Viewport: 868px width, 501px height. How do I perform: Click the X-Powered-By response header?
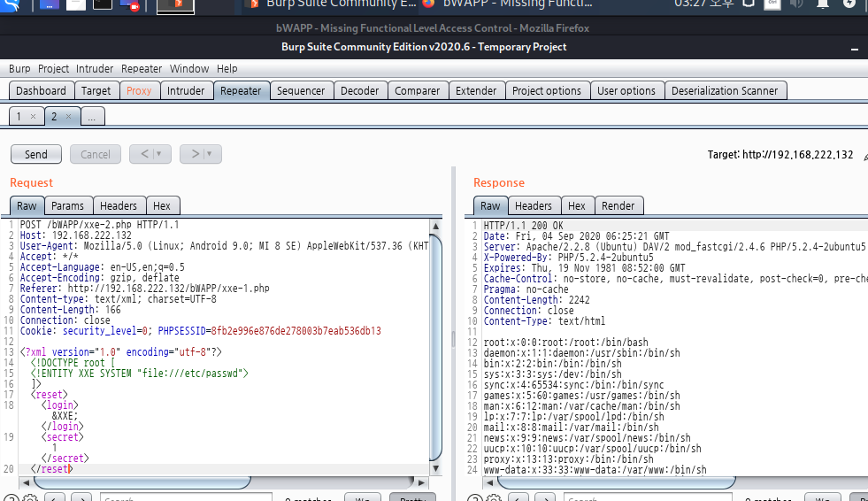pyautogui.click(x=569, y=258)
